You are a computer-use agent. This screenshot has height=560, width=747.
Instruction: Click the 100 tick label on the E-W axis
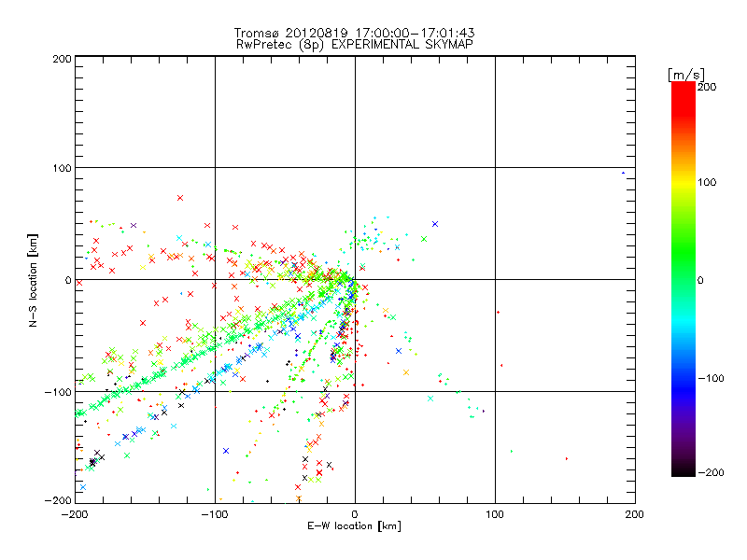point(495,515)
